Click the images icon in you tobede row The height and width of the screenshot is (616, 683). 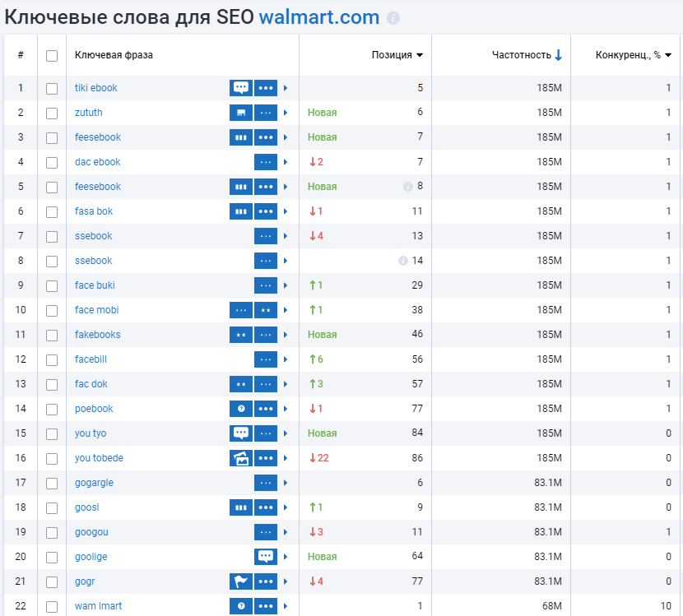240,458
